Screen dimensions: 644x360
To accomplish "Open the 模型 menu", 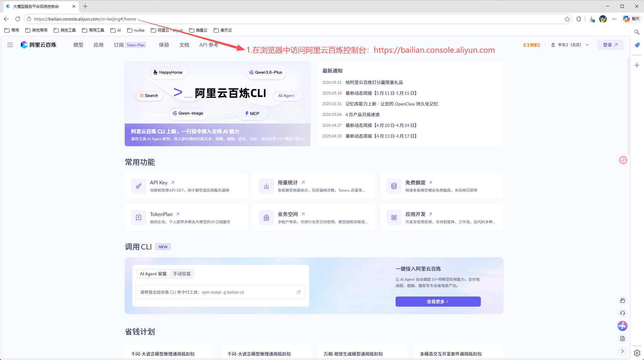I will 78,45.
